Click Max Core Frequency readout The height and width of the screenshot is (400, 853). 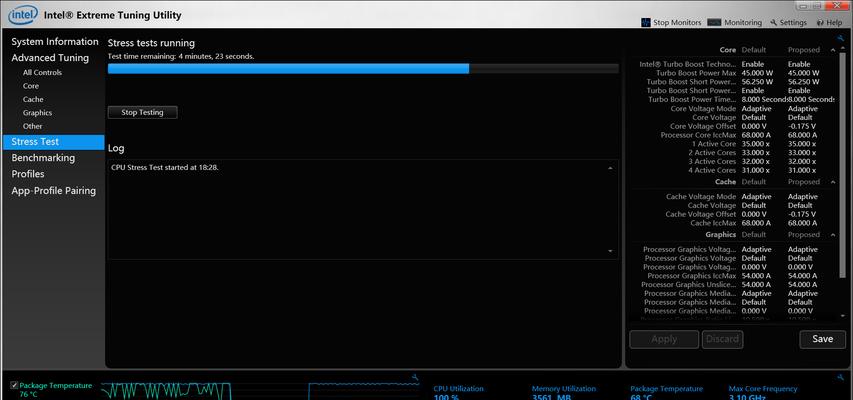coord(763,393)
